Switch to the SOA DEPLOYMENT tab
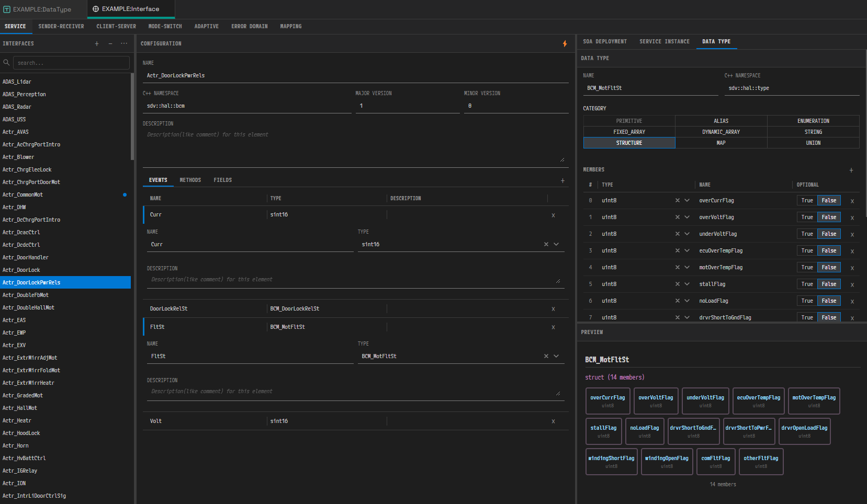This screenshot has height=504, width=867. 605,41
